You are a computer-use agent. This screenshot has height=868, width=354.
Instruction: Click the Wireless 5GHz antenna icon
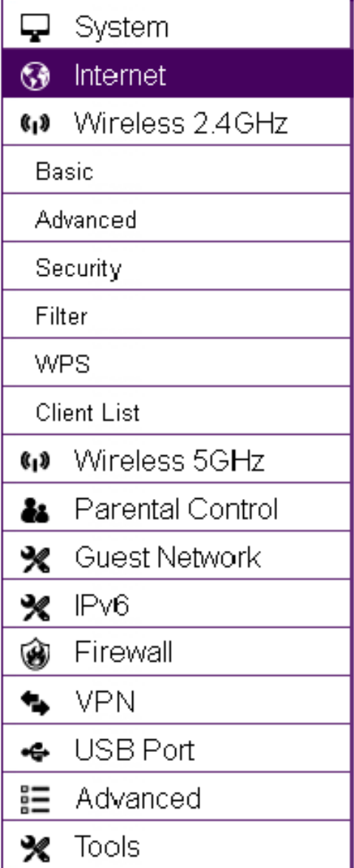coord(35,461)
